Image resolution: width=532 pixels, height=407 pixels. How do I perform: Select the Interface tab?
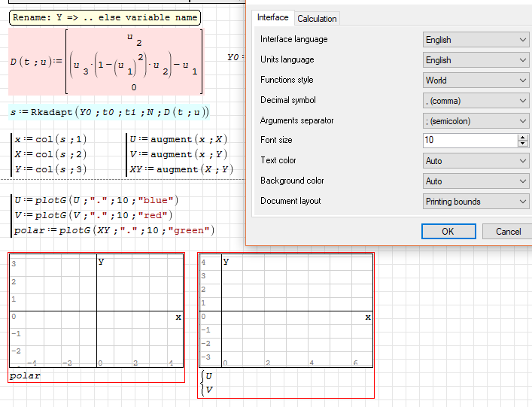pos(272,17)
